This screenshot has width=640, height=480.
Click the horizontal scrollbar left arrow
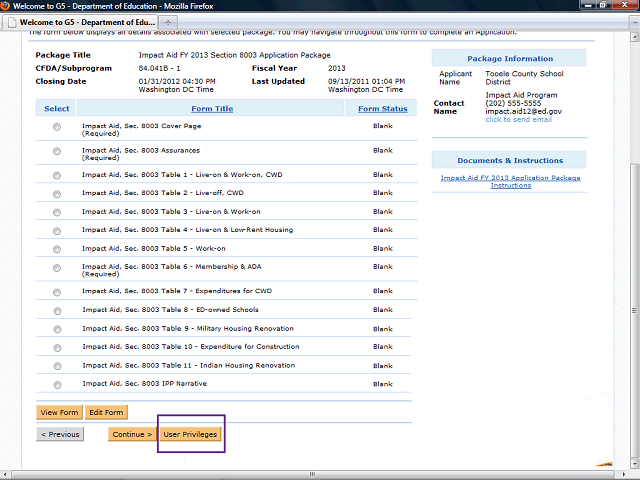tap(4, 474)
